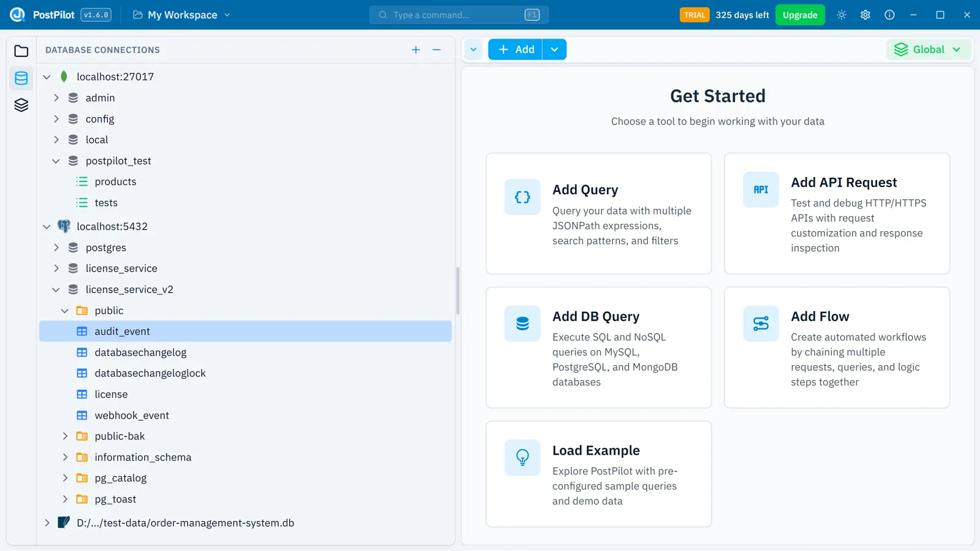Select the databasechangeloglock table
980x551 pixels.
pos(245,373)
